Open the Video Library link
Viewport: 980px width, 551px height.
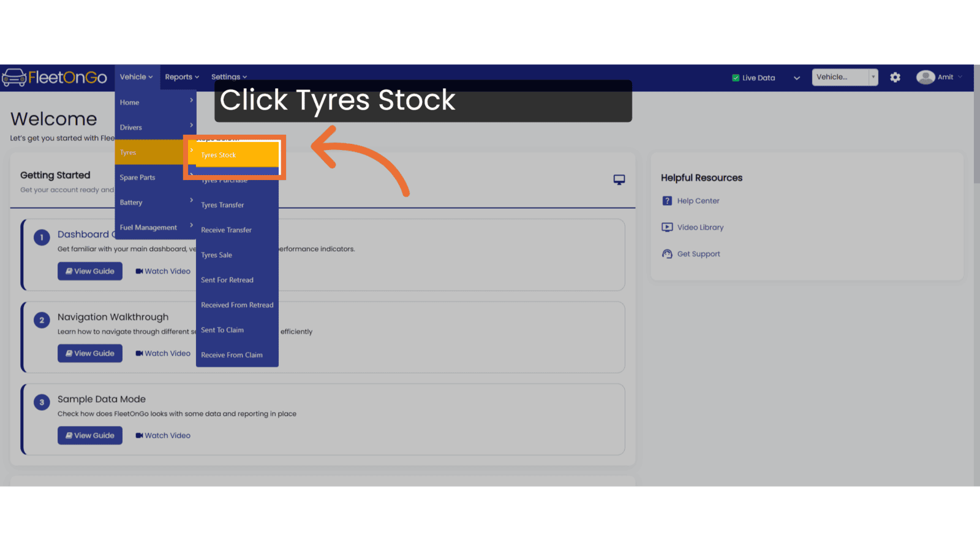(x=700, y=227)
